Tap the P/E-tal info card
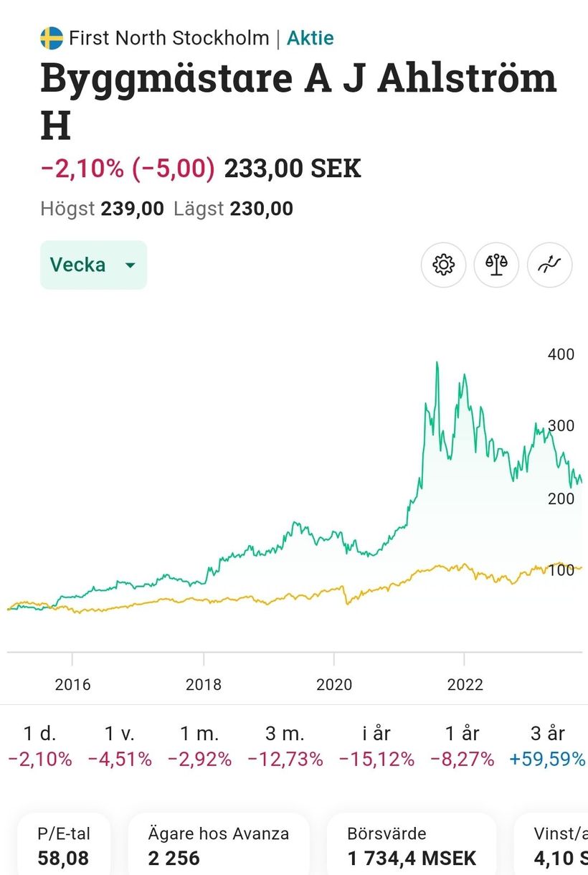Image resolution: width=588 pixels, height=875 pixels. pos(64,846)
